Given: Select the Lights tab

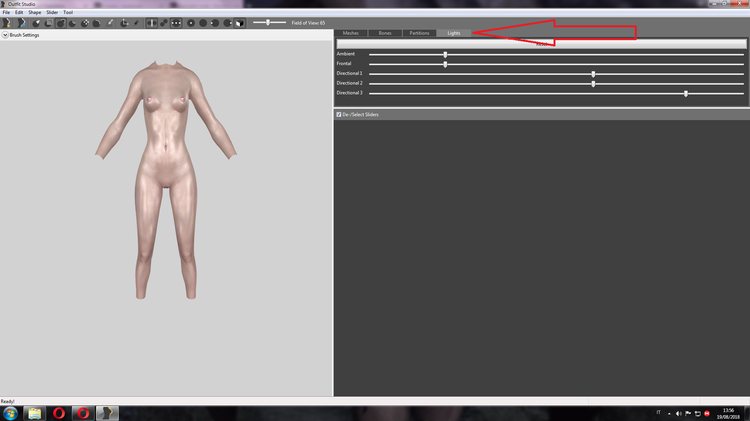Looking at the screenshot, I should click(454, 33).
